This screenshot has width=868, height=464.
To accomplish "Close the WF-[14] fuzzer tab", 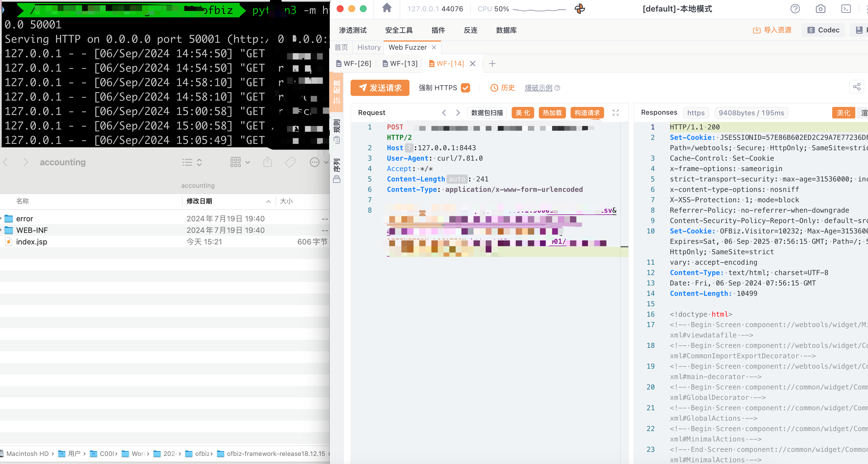I will pyautogui.click(x=473, y=63).
